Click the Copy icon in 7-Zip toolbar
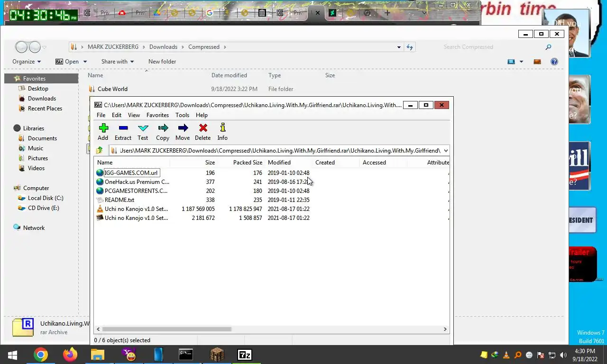This screenshot has height=364, width=607. point(163,132)
